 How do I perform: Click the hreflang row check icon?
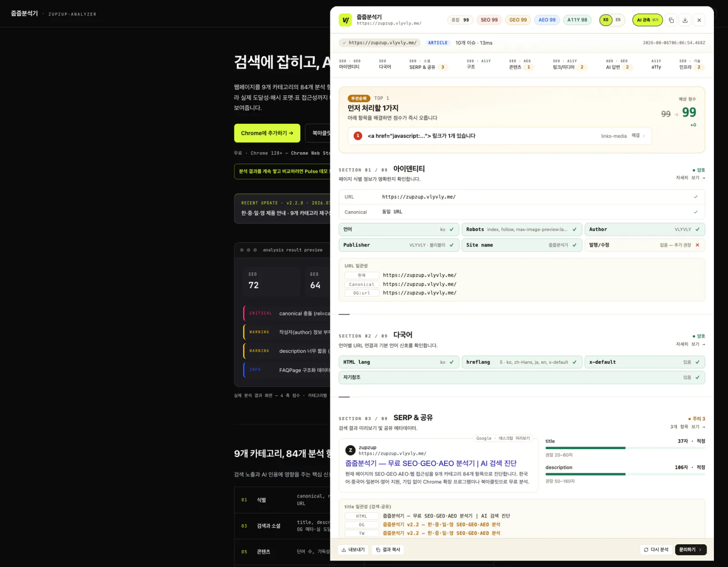click(575, 362)
